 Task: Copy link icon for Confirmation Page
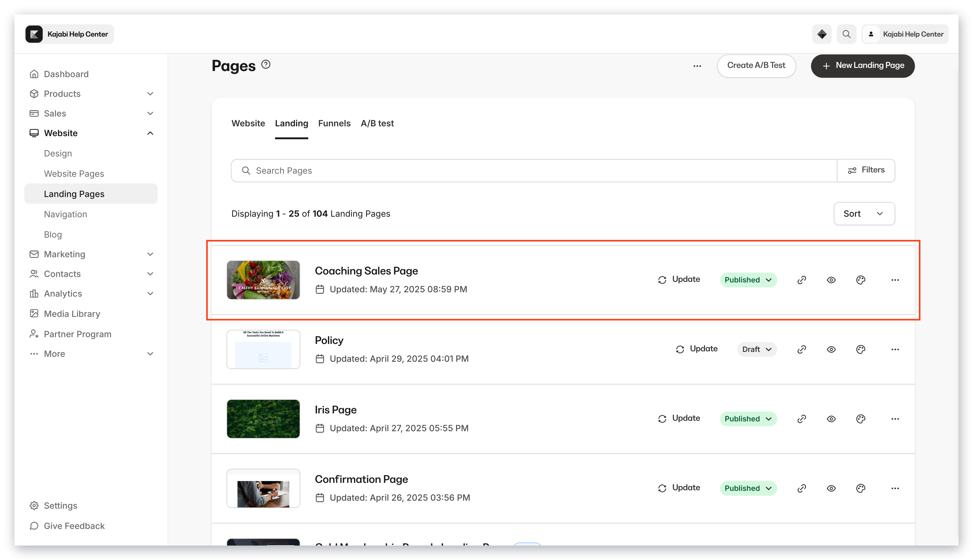point(802,488)
